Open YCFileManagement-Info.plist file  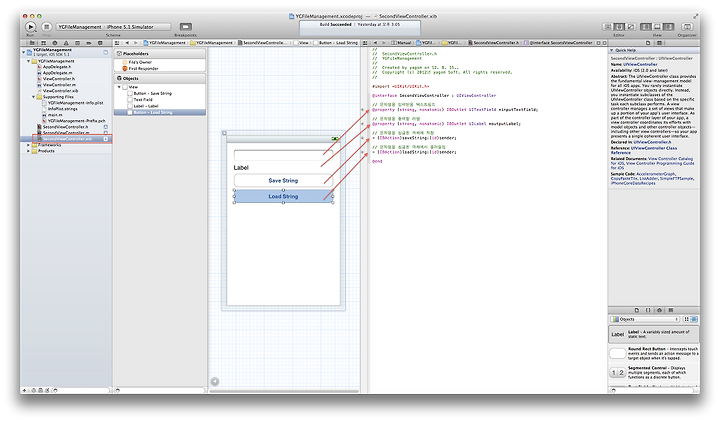point(75,103)
